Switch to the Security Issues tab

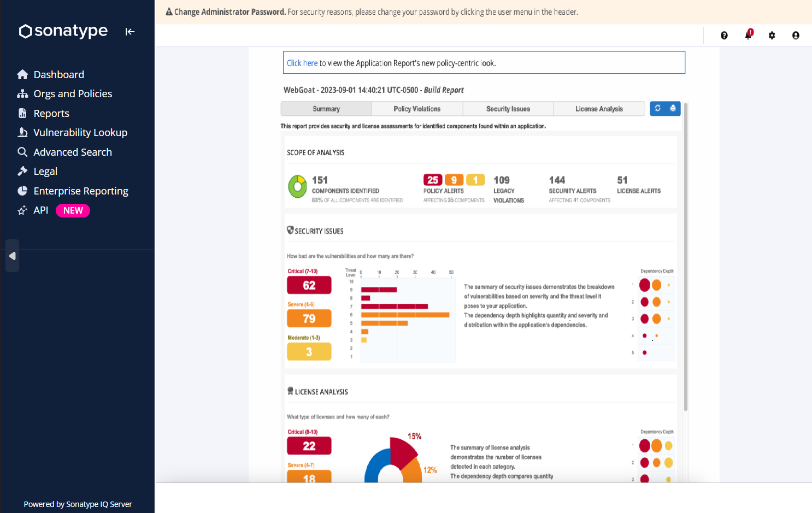tap(508, 109)
